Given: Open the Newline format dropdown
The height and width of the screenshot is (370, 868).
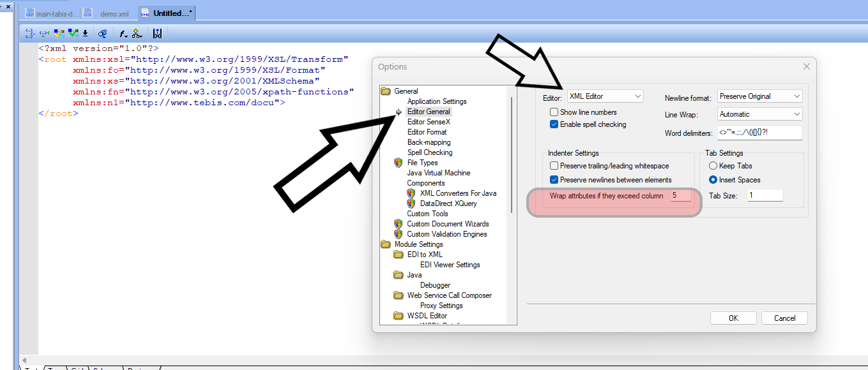Looking at the screenshot, I should 759,96.
